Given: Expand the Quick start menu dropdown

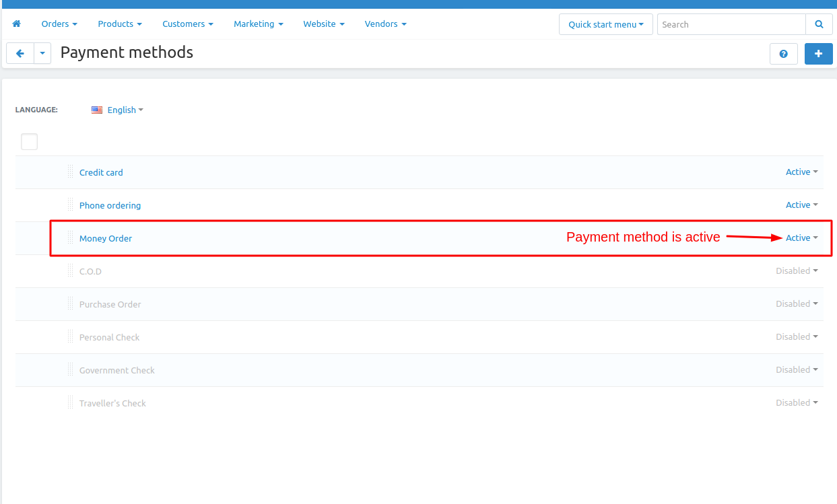Looking at the screenshot, I should (x=605, y=24).
